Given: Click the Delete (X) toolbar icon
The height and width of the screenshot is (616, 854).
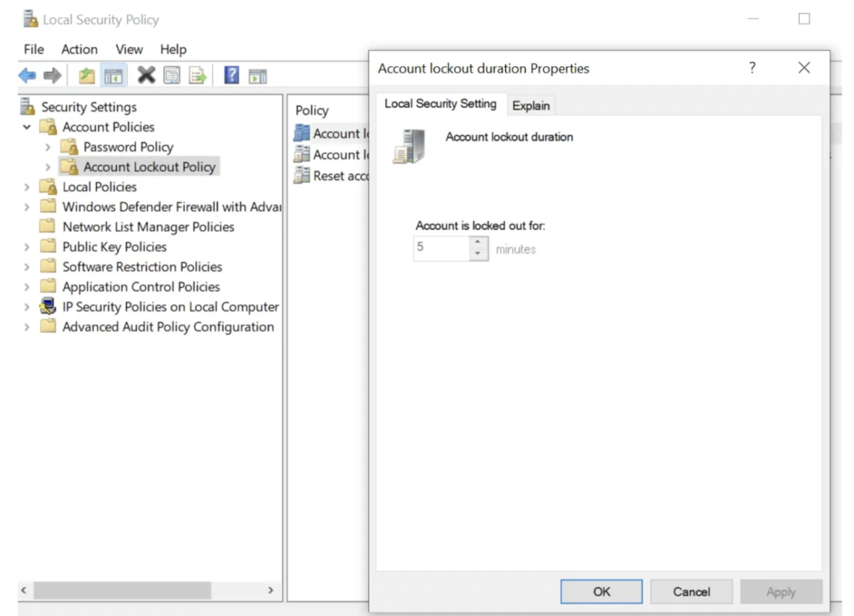Looking at the screenshot, I should pyautogui.click(x=147, y=74).
